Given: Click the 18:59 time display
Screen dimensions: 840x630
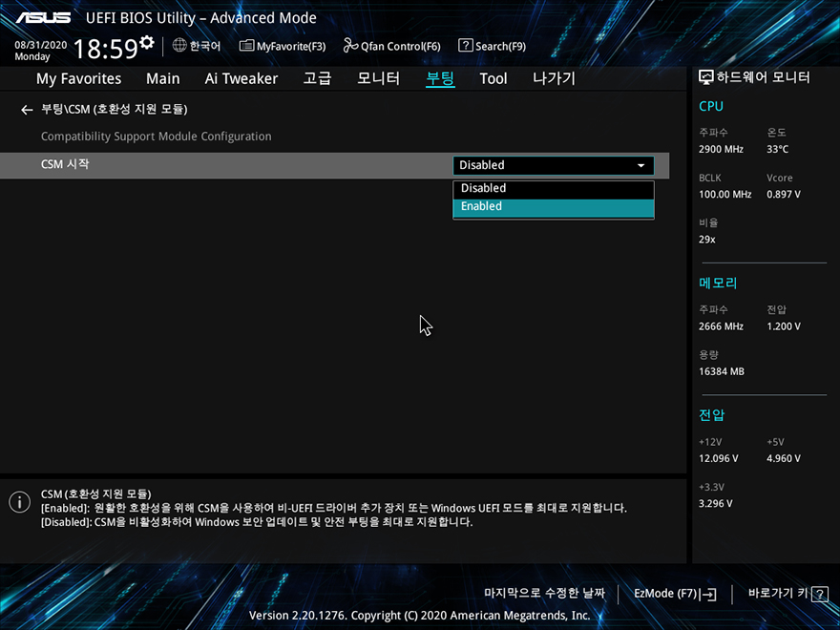Looking at the screenshot, I should pyautogui.click(x=106, y=49).
